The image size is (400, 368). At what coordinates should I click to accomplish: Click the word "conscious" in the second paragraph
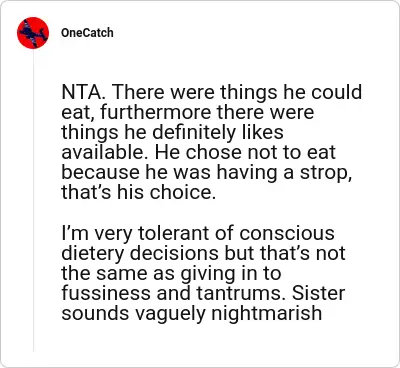287,232
